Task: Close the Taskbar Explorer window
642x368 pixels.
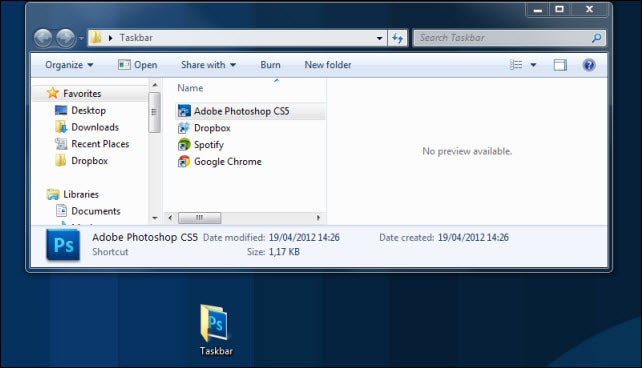Action: coord(589,10)
